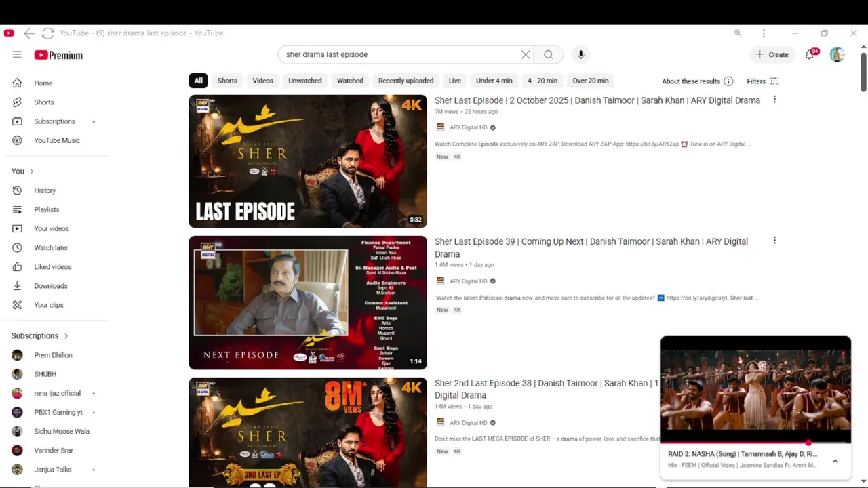
Task: Open Sher Last Episode 39 title
Action: pos(591,247)
